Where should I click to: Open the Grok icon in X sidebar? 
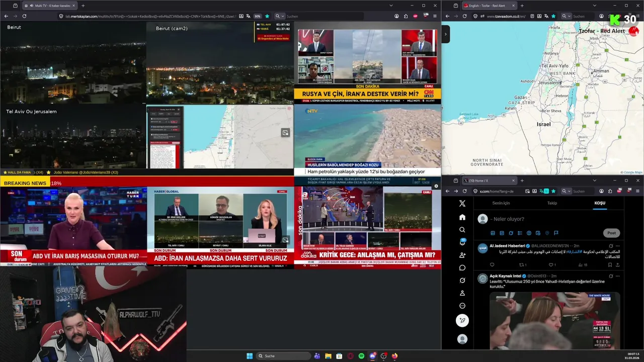tap(462, 280)
